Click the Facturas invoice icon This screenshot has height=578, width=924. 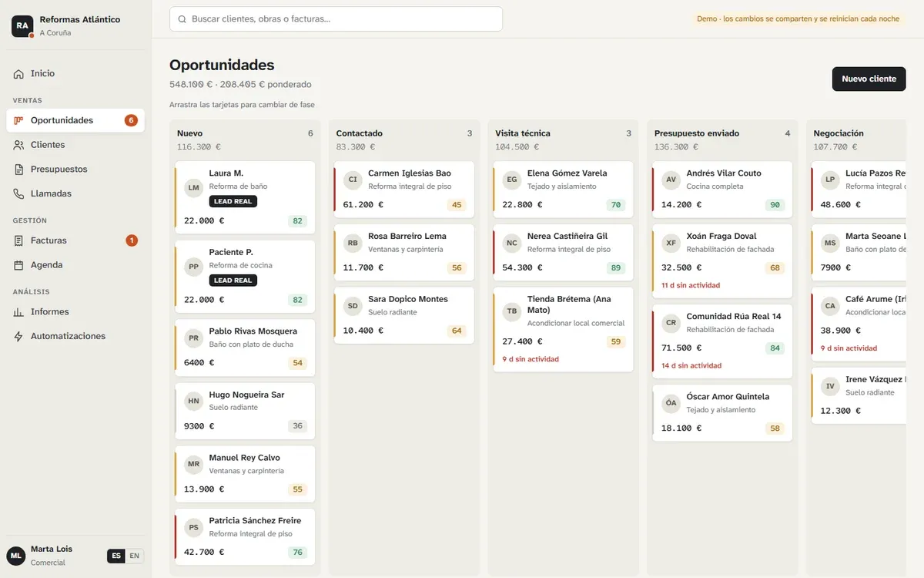pos(18,241)
